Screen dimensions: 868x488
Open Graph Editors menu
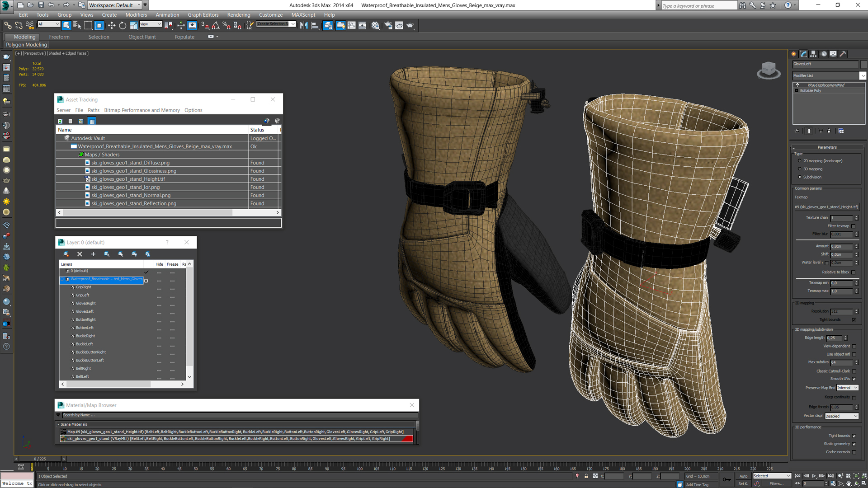tap(203, 15)
